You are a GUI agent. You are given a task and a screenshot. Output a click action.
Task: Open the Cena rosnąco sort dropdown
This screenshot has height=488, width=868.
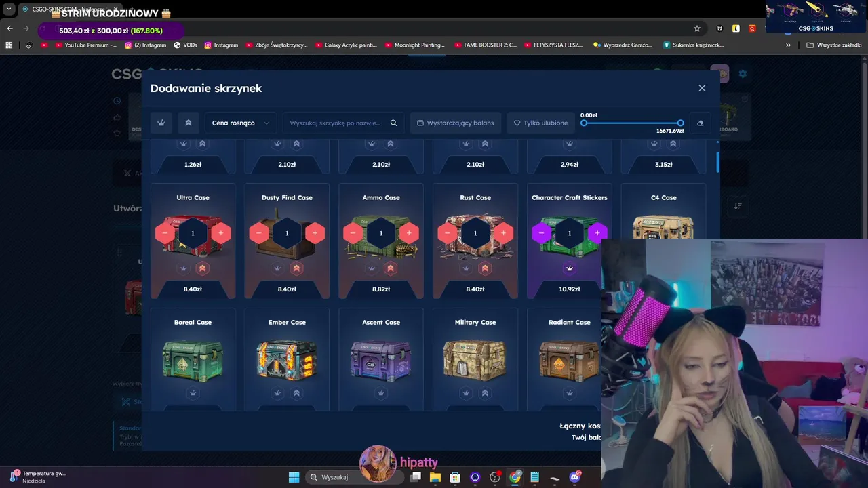coord(241,123)
